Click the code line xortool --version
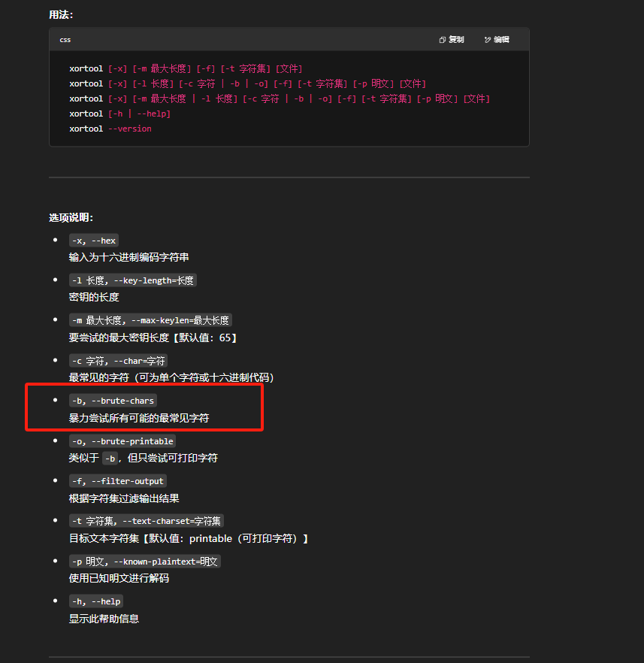 (110, 129)
